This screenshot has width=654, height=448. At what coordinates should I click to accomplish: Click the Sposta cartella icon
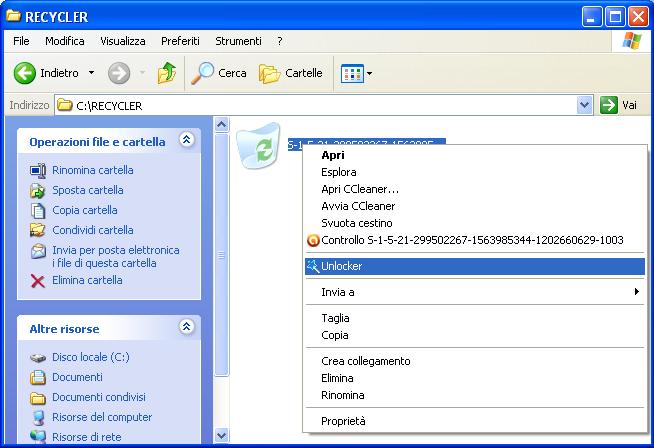[x=38, y=191]
